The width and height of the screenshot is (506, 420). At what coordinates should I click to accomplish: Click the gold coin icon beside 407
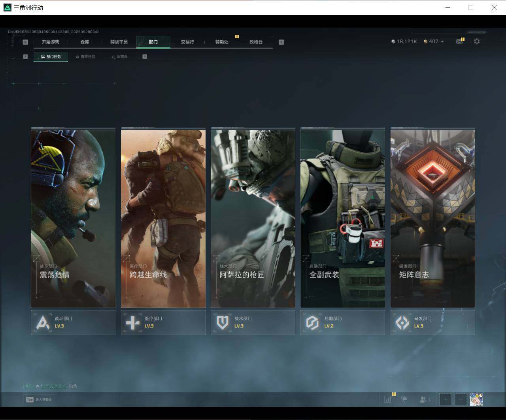pos(425,41)
